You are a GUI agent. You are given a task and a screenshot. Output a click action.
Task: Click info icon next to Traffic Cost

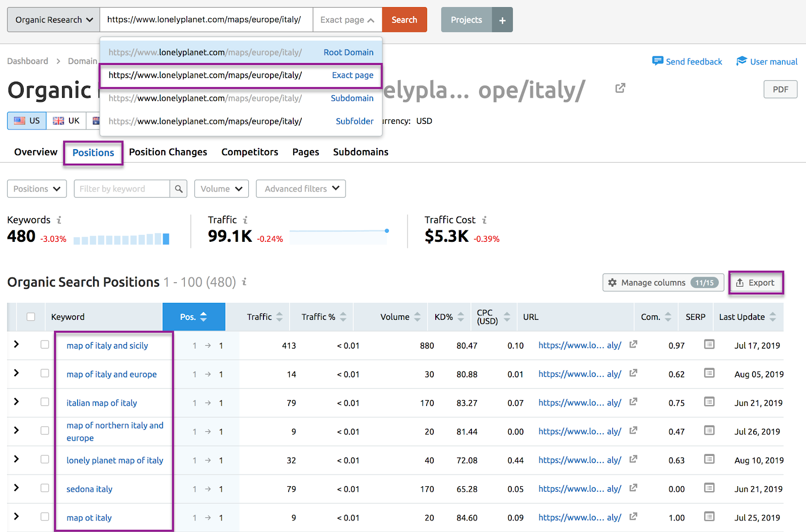coord(484,220)
